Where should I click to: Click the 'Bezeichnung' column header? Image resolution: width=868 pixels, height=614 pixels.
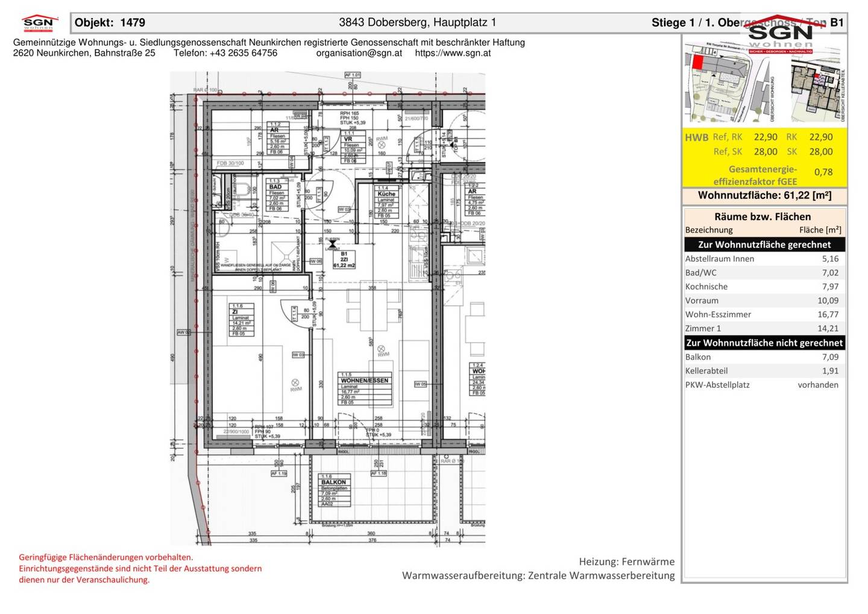pos(709,230)
